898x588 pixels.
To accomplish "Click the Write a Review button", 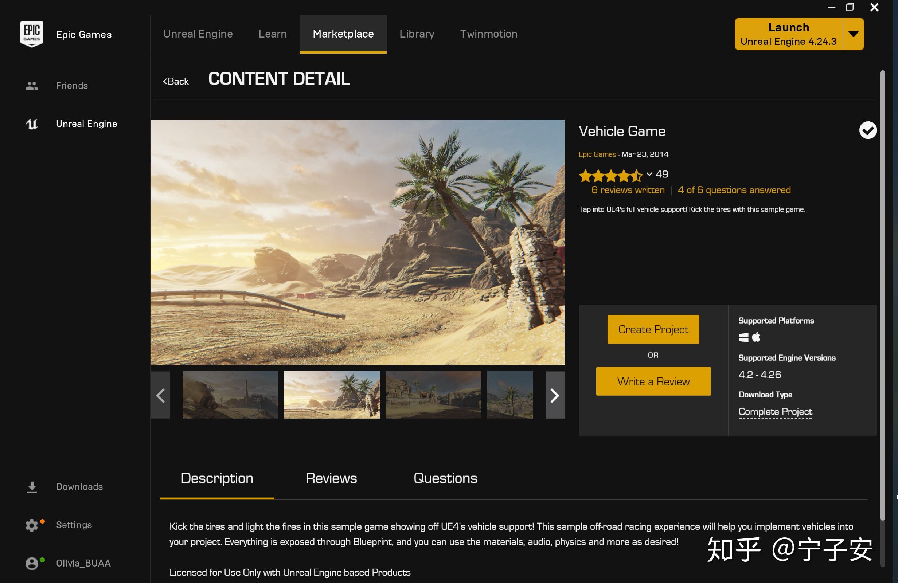I will (653, 381).
